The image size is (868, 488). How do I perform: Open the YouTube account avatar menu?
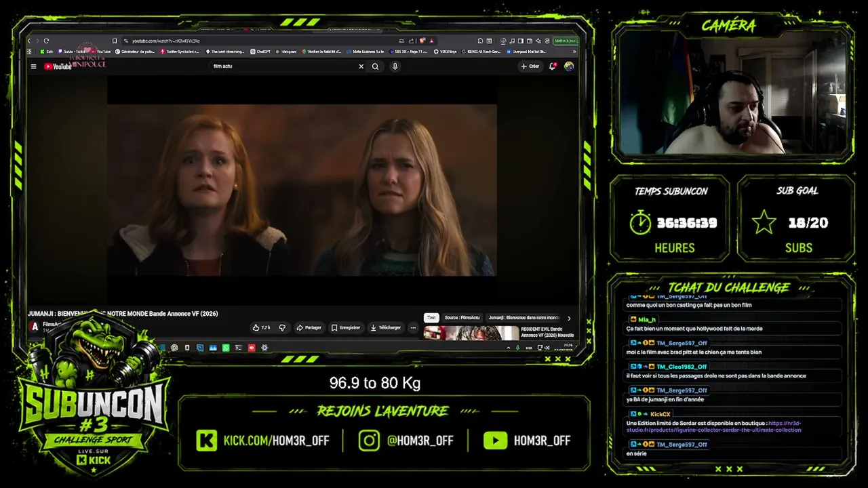point(569,66)
